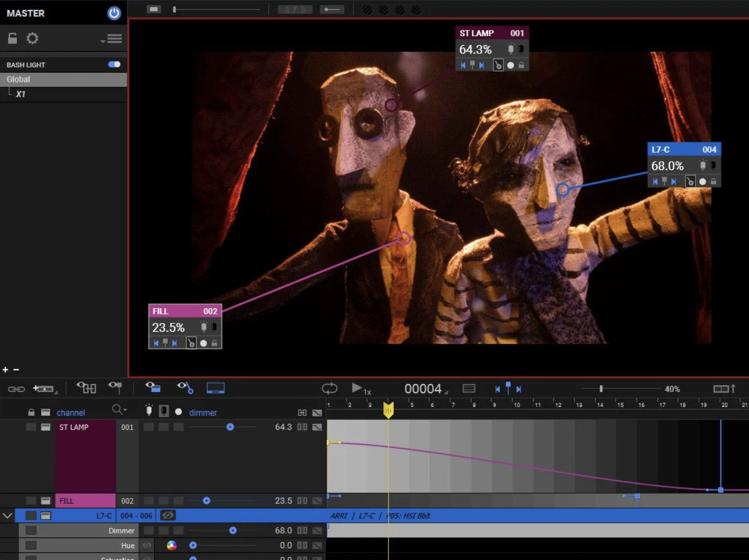Tick the ST LAMP row checkbox
This screenshot has height=560, width=749.
[31, 427]
